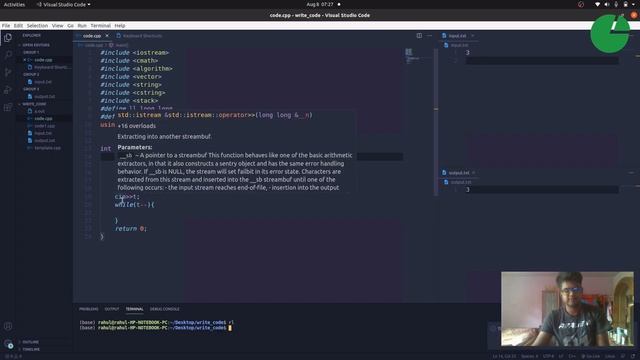Viewport: 640px width, 360px height.
Task: Close the output.txt editor tab
Action: click(473, 173)
